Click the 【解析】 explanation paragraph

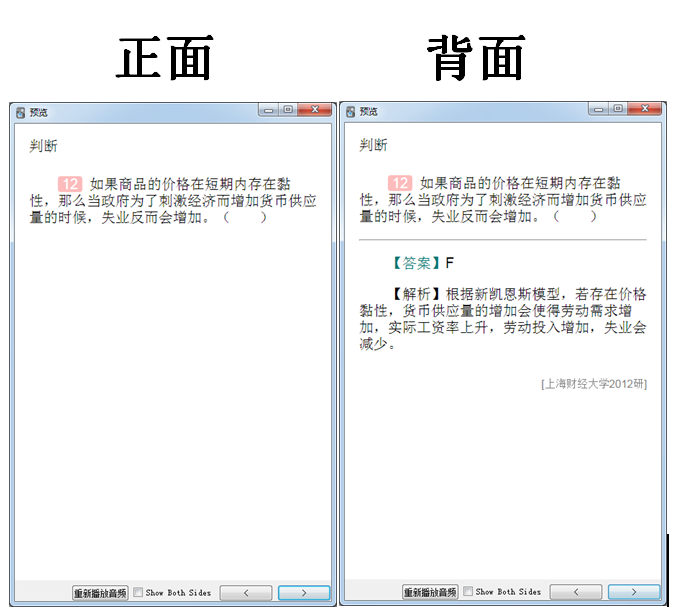coord(503,319)
